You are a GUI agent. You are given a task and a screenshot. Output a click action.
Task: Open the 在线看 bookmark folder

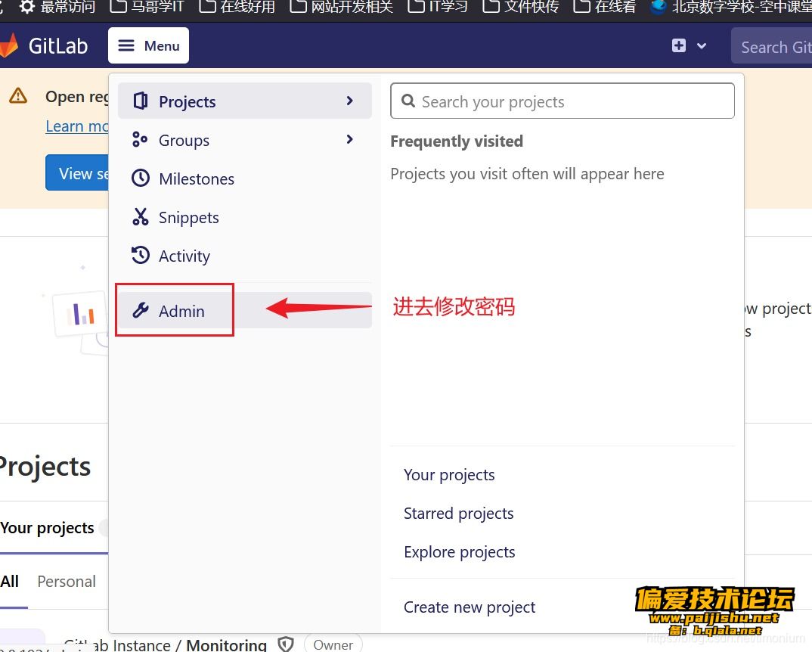[605, 7]
